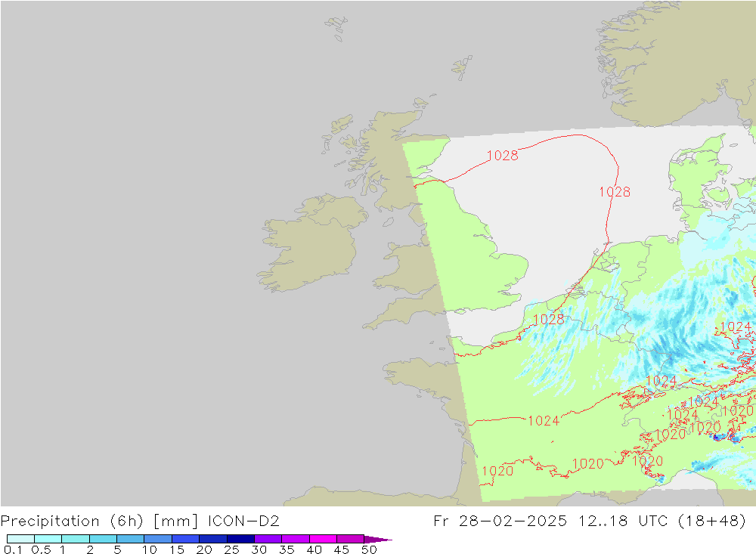756x554 pixels.
Task: Click the legend value 5
Action: click(x=117, y=549)
